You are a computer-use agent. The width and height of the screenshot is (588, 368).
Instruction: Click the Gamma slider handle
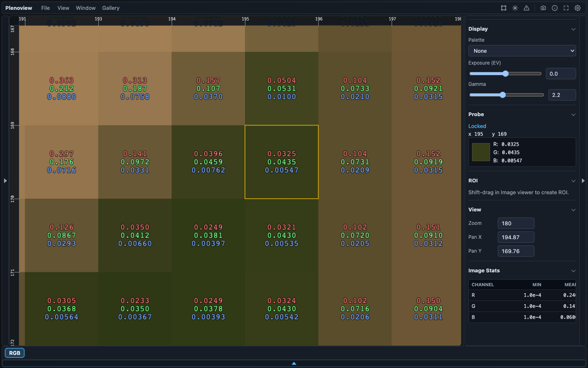pos(503,95)
